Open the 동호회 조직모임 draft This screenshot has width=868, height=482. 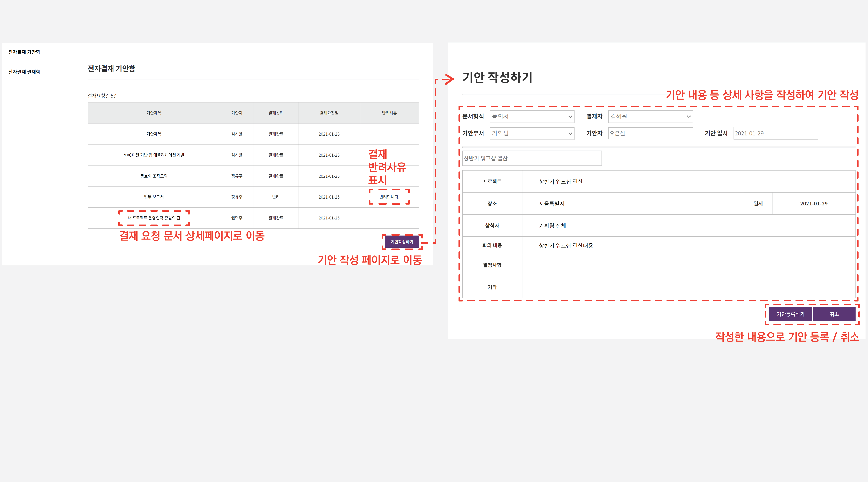(154, 176)
